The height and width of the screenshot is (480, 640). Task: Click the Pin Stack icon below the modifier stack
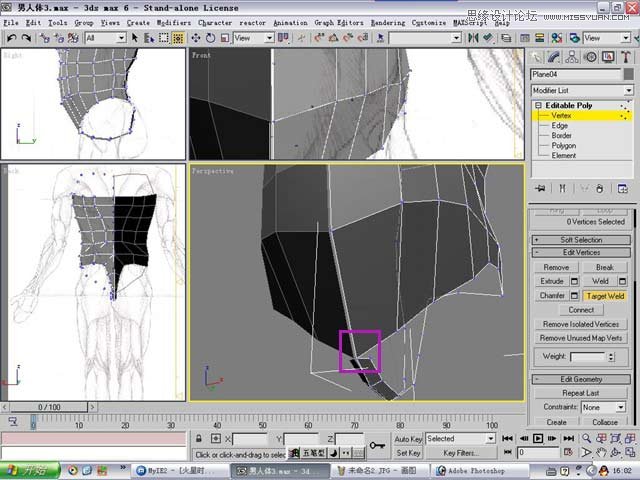click(x=540, y=188)
